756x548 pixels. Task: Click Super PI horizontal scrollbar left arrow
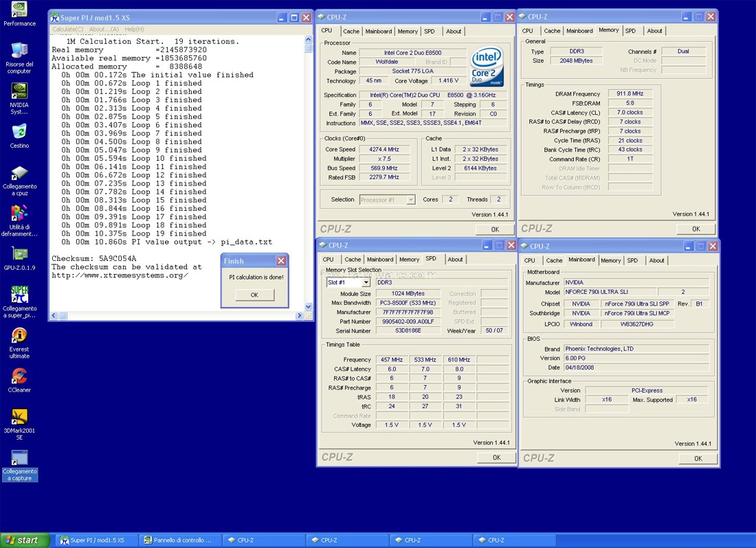[54, 316]
